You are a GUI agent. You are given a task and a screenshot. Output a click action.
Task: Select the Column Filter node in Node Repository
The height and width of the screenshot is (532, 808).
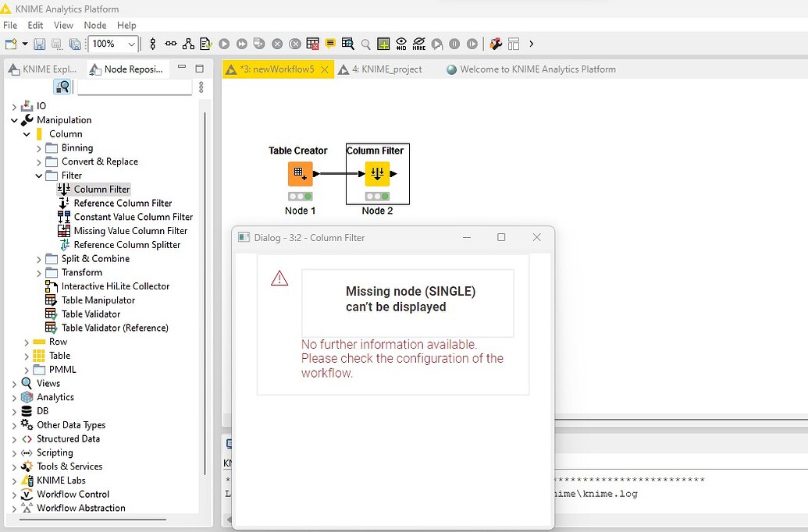[101, 189]
